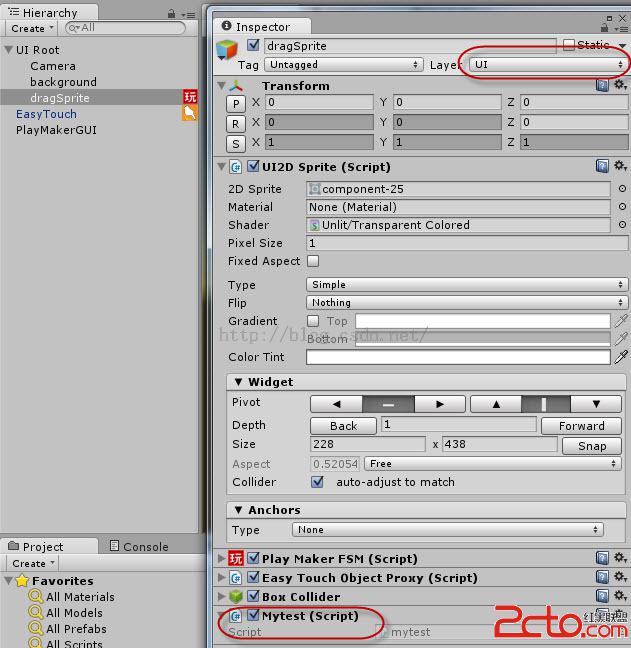Open Hierarchy Create menu

(x=32, y=28)
